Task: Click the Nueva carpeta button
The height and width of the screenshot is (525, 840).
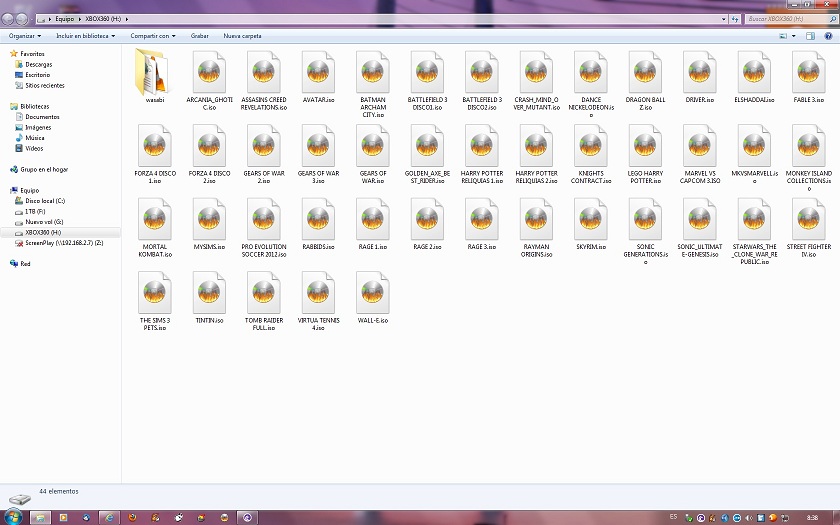Action: point(242,36)
